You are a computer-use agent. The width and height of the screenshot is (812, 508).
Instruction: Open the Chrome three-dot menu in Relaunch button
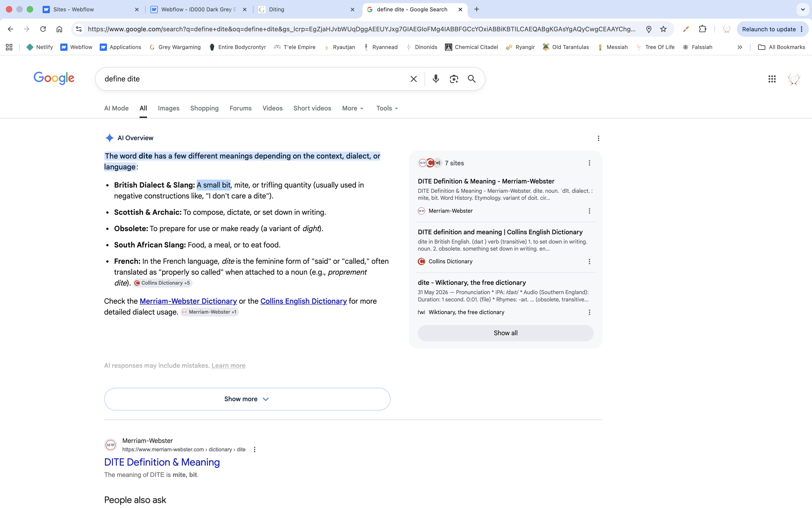[x=802, y=29]
